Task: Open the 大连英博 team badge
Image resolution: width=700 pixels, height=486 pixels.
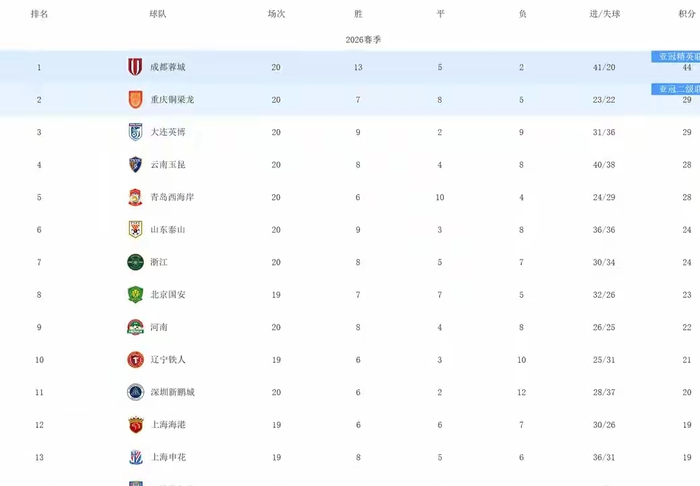Action: pyautogui.click(x=135, y=132)
